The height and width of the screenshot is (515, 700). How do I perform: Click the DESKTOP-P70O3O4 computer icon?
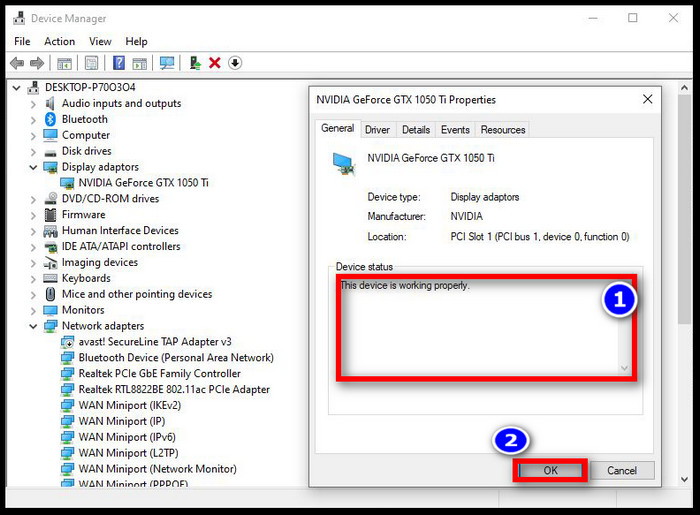click(33, 87)
